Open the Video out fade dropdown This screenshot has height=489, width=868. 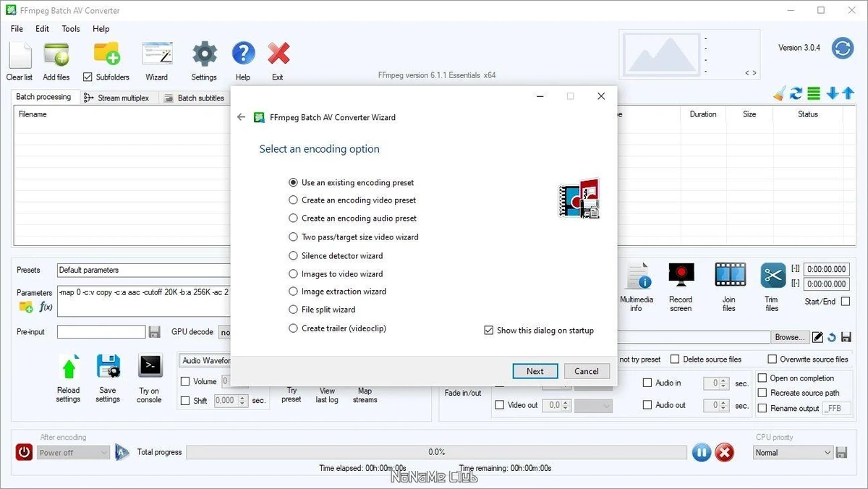pos(593,407)
